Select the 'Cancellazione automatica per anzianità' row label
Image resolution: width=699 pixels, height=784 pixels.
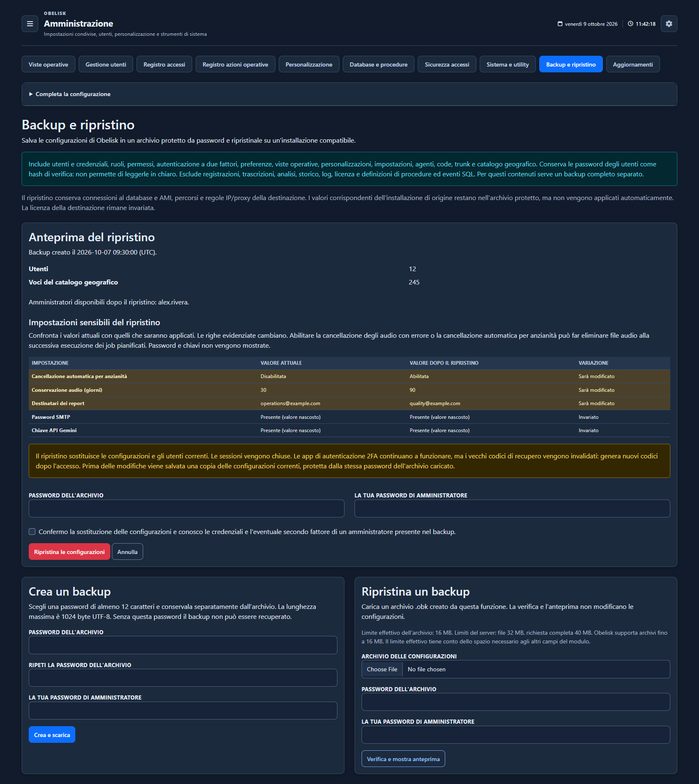[x=79, y=376]
